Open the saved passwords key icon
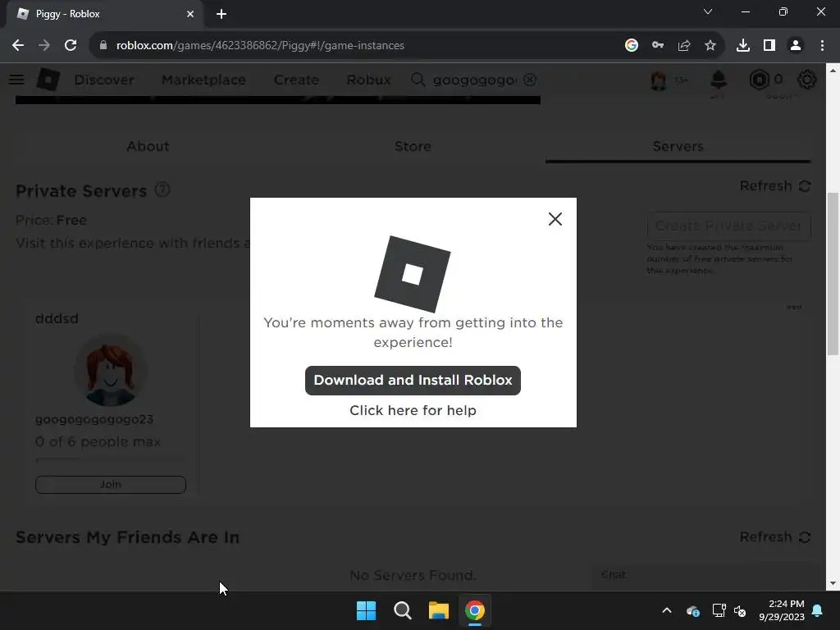Image resolution: width=840 pixels, height=630 pixels. point(658,46)
